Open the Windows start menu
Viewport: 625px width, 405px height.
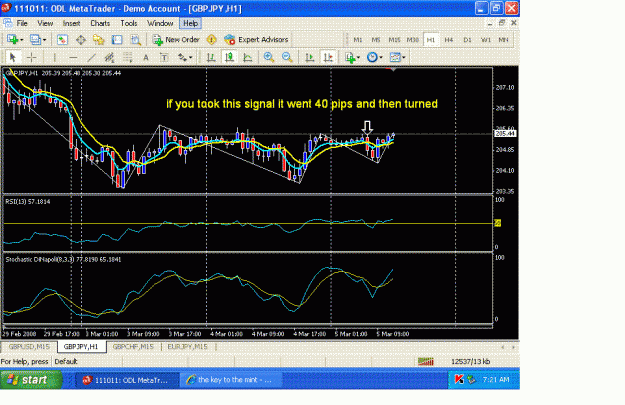(x=31, y=380)
